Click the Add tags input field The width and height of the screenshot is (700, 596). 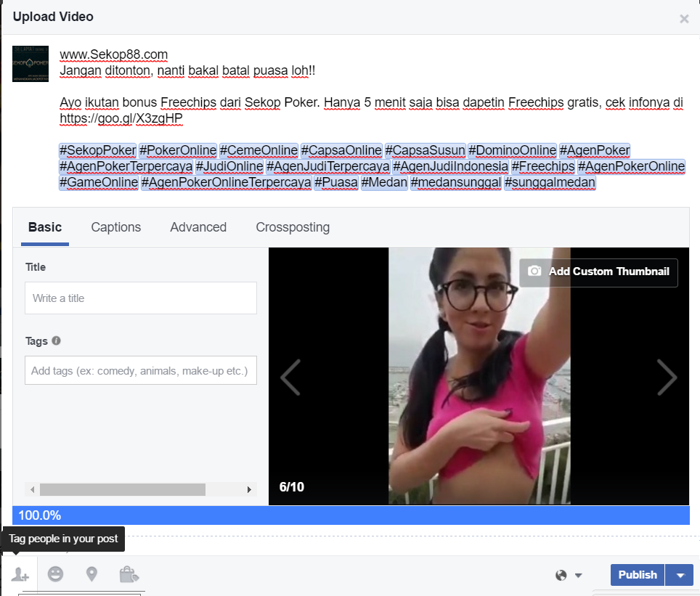141,370
